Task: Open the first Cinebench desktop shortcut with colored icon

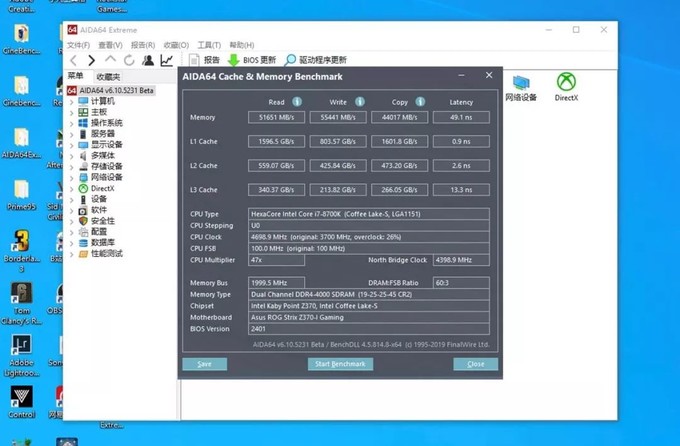Action: click(x=21, y=39)
